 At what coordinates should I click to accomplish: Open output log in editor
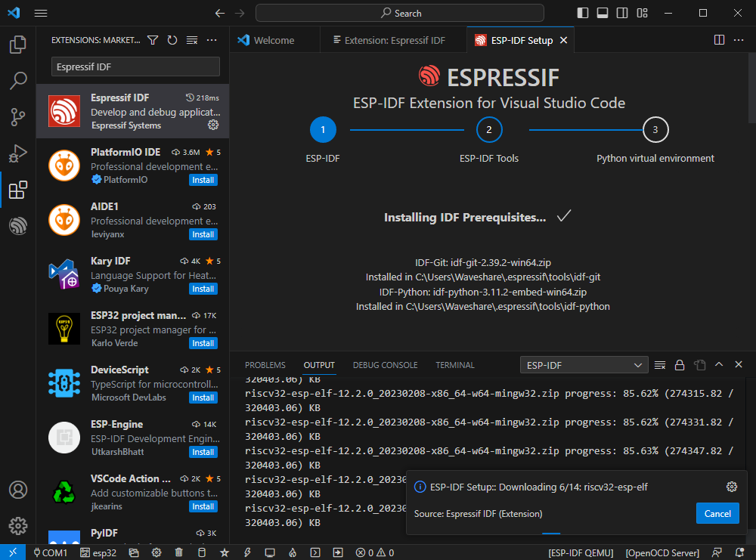699,365
